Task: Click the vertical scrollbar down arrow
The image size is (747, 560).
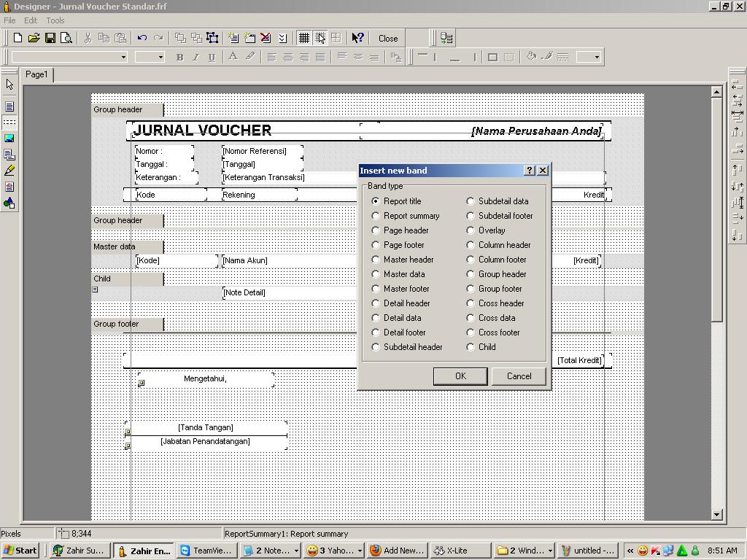Action: (716, 514)
